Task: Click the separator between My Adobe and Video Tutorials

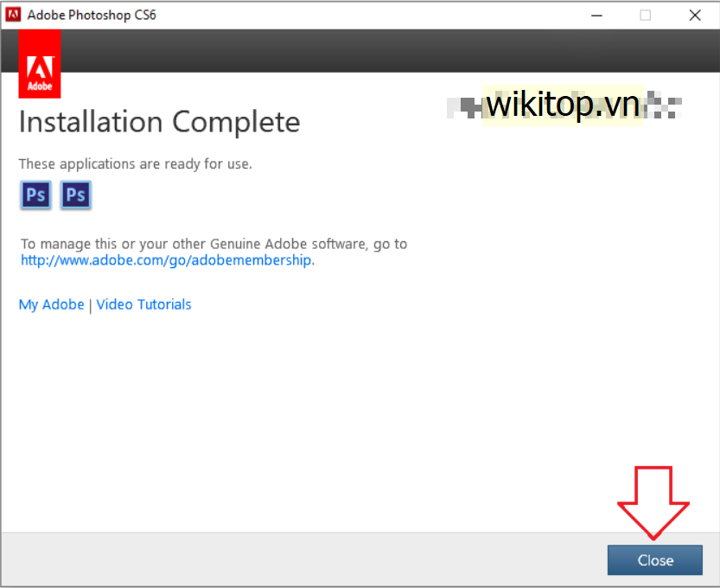Action: (x=91, y=304)
